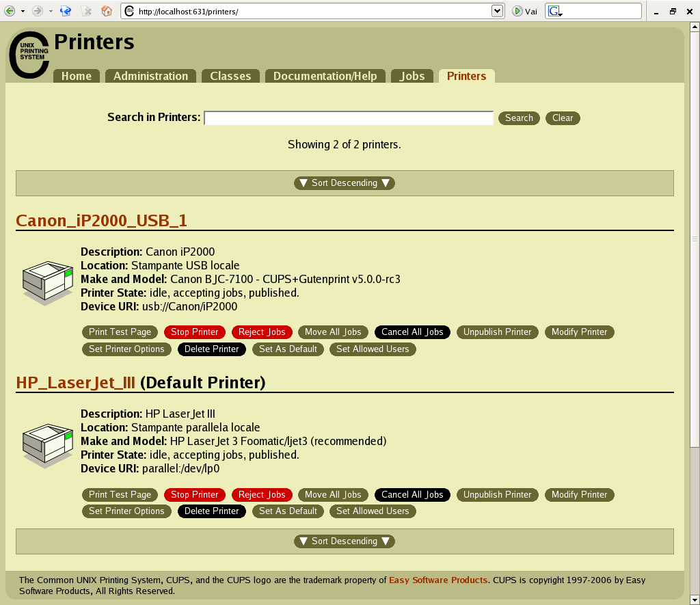Print a test page on Canon_iP2000_USB_1

120,332
